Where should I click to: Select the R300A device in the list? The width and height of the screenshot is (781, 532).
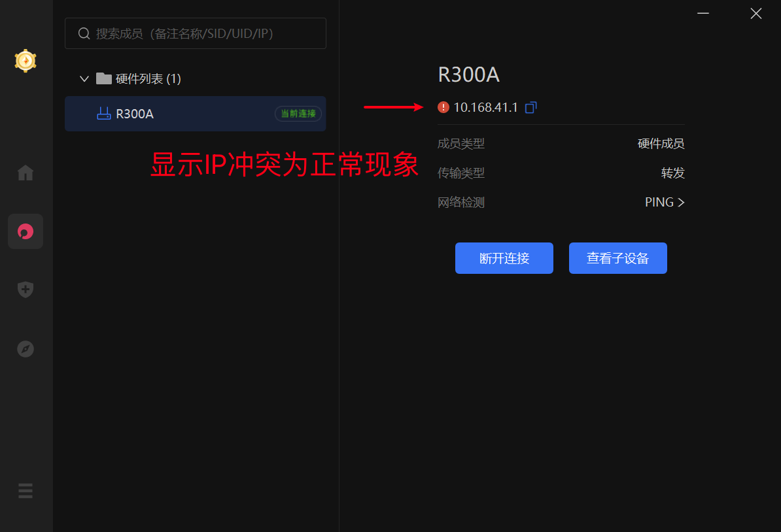[x=136, y=113]
